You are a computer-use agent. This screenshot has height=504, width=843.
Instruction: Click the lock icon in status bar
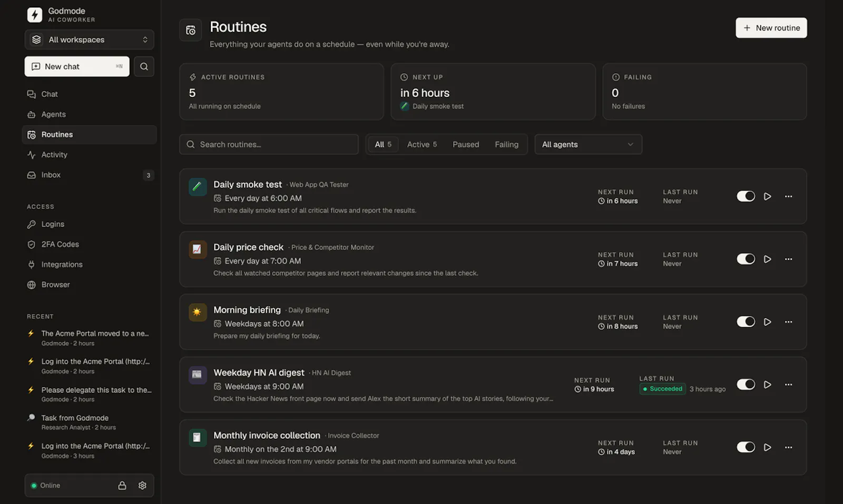point(122,486)
